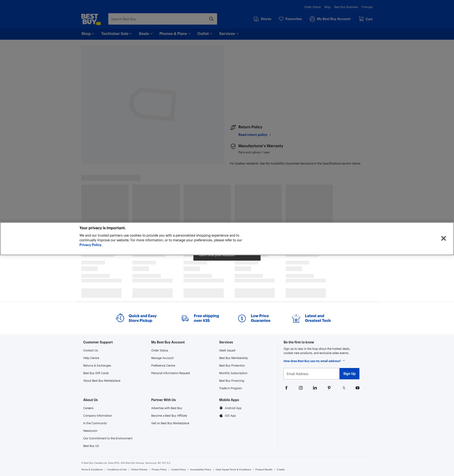
Task: Open Best Buy YouTube channel
Action: (358, 388)
